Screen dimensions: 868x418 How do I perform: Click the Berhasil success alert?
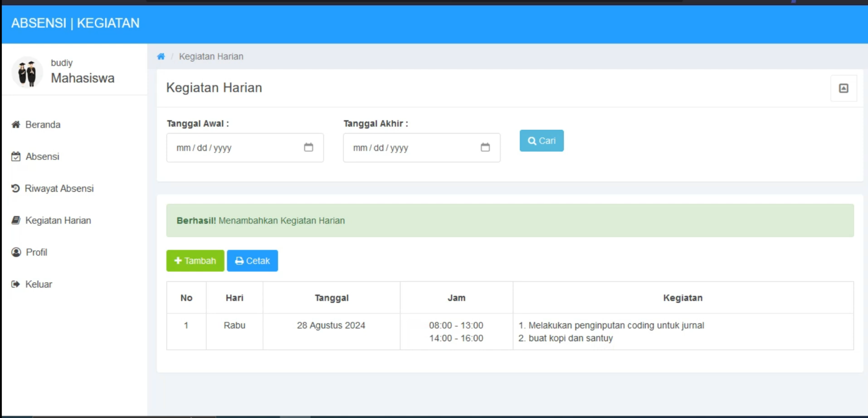510,221
